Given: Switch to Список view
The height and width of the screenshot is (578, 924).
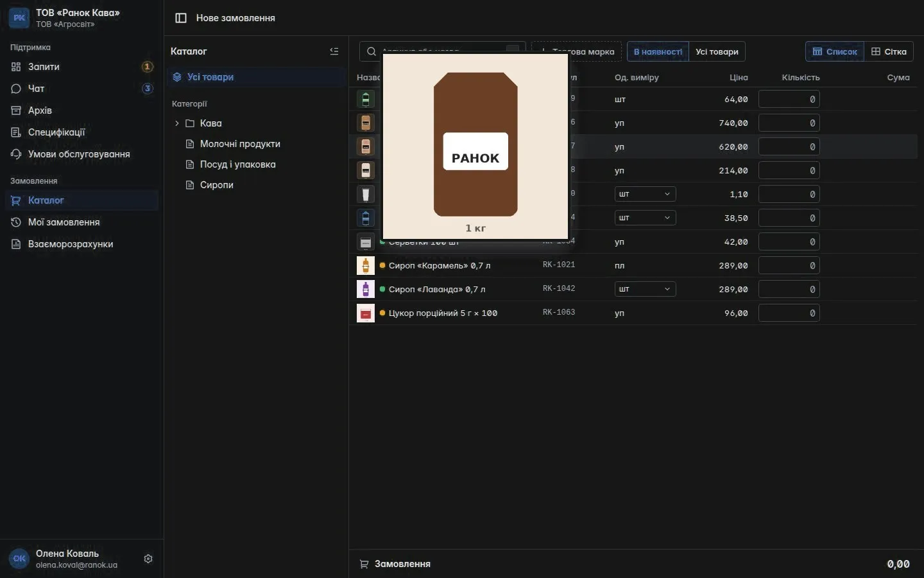Looking at the screenshot, I should 835,51.
